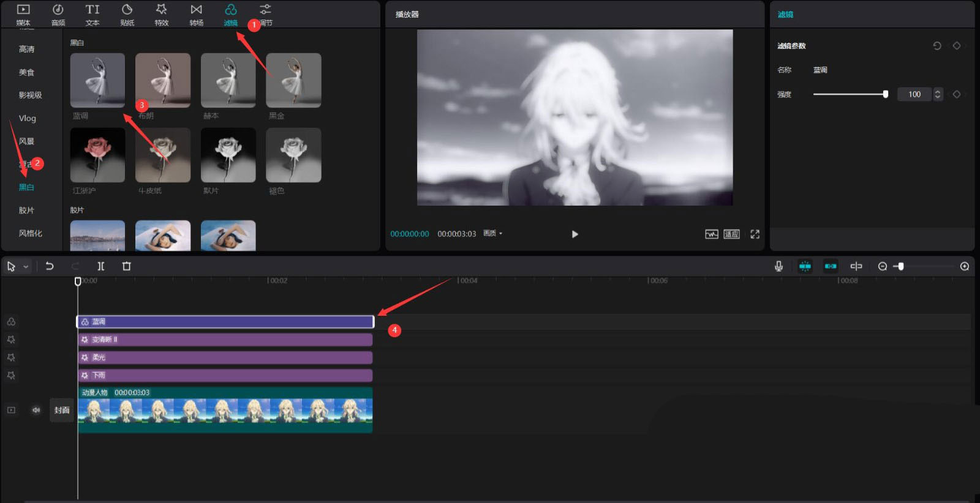Image resolution: width=980 pixels, height=503 pixels.
Task: Expand the selection tool dropdown arrow
Action: [x=26, y=267]
